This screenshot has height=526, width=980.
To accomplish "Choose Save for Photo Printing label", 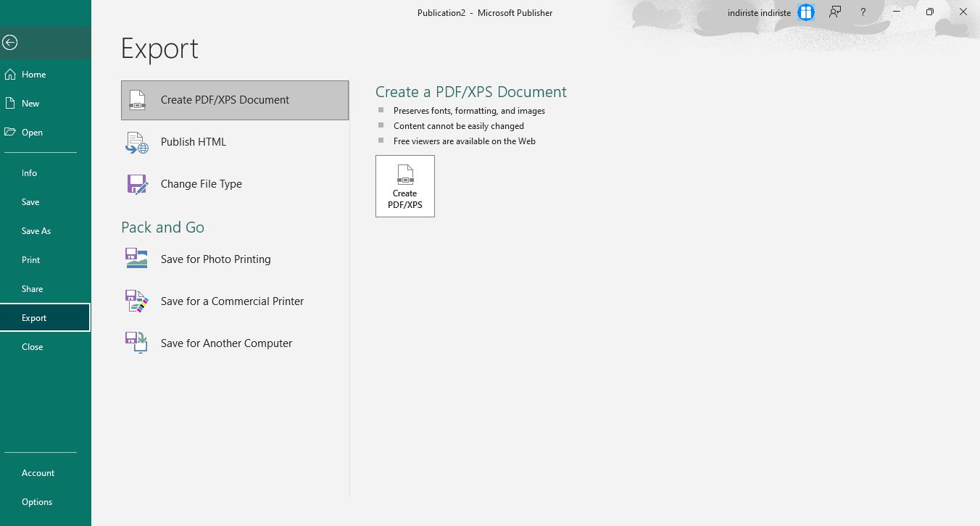I will click(x=216, y=259).
